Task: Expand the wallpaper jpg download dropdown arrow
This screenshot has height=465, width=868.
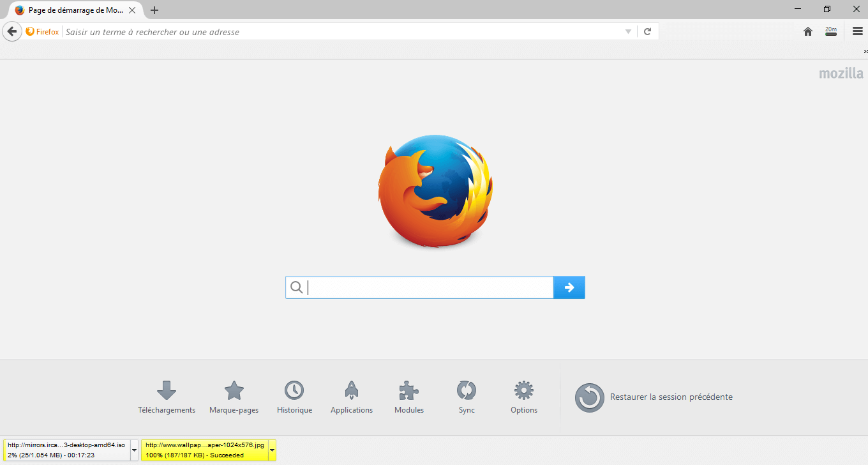Action: pyautogui.click(x=272, y=450)
